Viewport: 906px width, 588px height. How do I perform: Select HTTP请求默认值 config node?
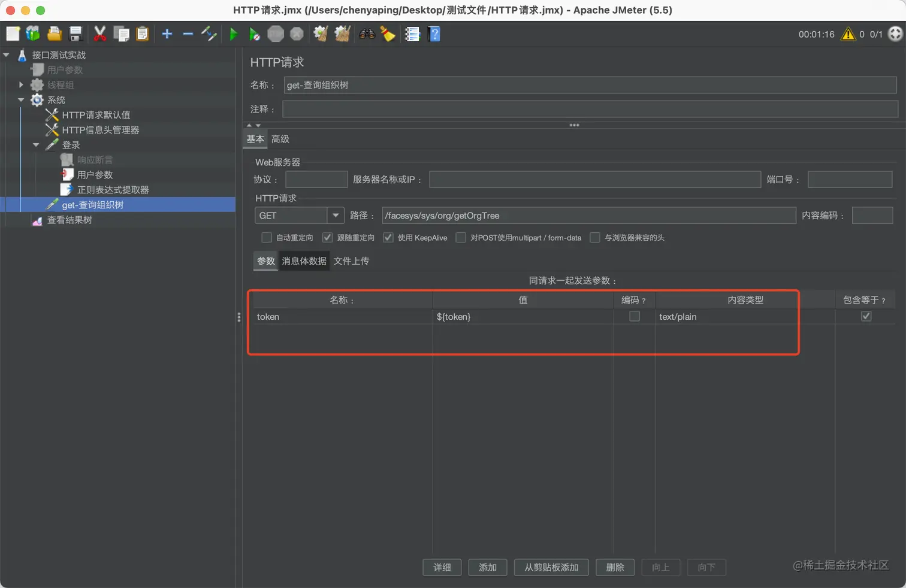click(96, 115)
